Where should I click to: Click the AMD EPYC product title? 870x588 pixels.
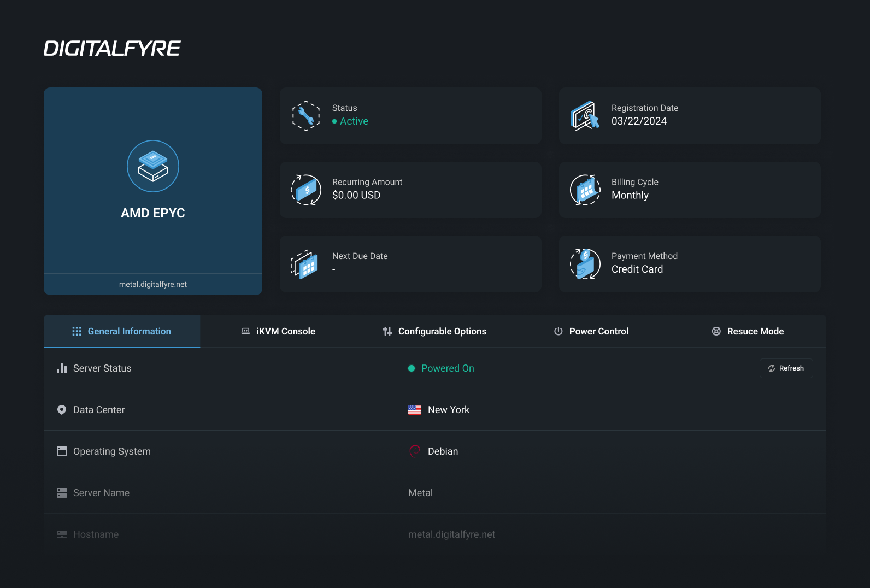tap(153, 213)
